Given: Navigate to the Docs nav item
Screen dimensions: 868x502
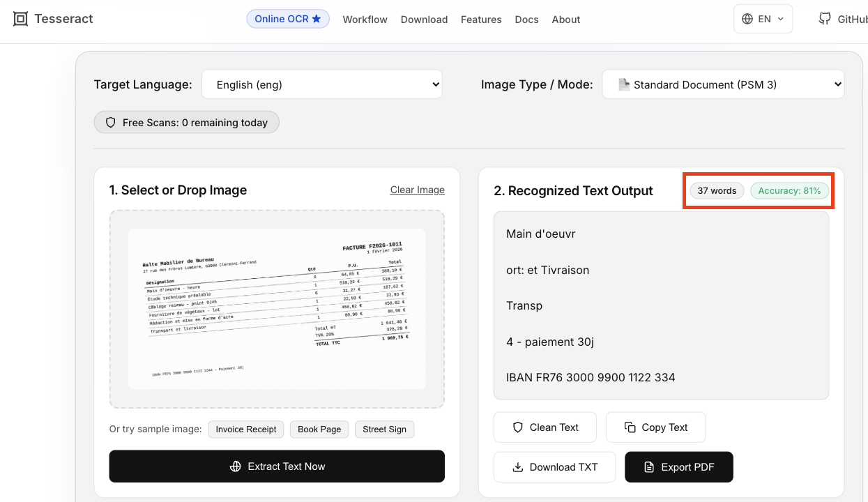Looking at the screenshot, I should (526, 20).
